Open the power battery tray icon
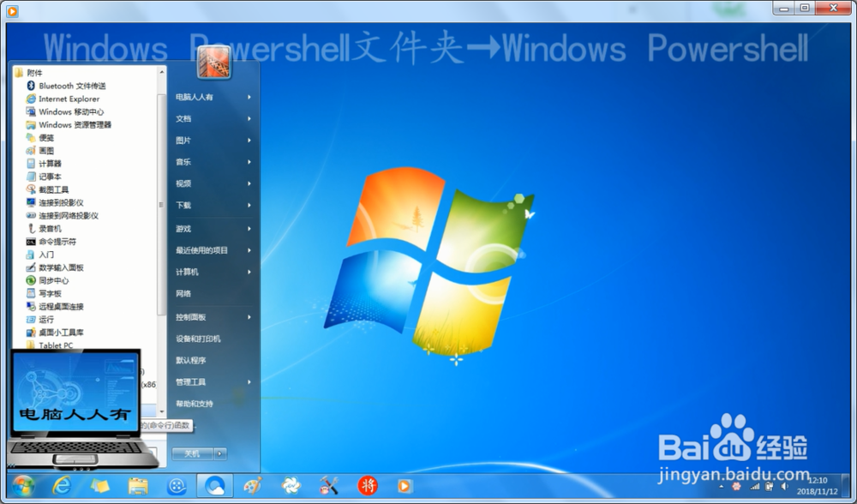This screenshot has height=504, width=857. pyautogui.click(x=770, y=487)
